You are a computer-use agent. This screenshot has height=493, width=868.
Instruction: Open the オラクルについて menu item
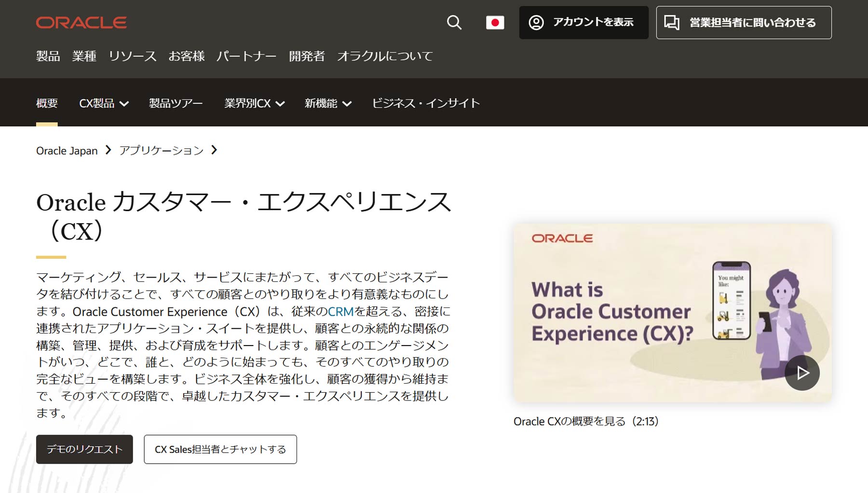[385, 56]
